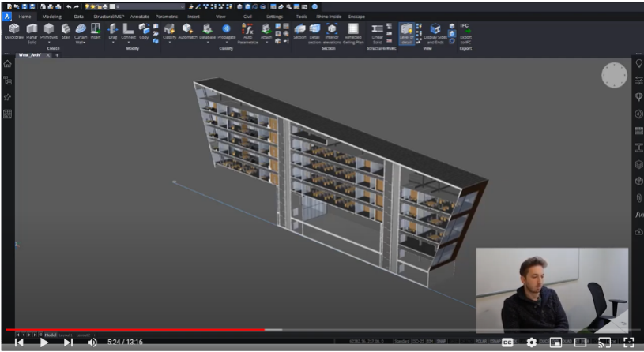Switch to the Modeling ribbon tab
Viewport: 644px width, 352px height.
pos(51,17)
